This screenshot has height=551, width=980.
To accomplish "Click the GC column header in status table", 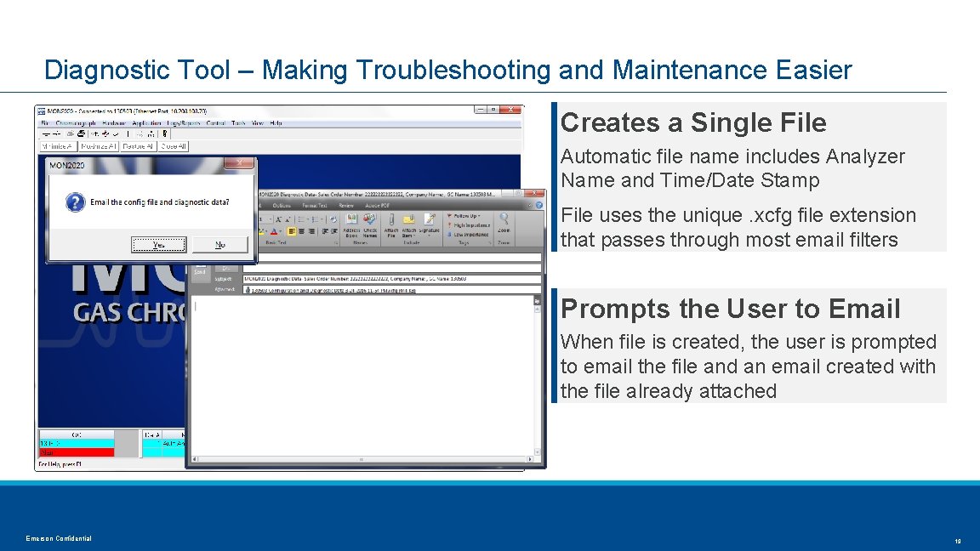I will (77, 435).
